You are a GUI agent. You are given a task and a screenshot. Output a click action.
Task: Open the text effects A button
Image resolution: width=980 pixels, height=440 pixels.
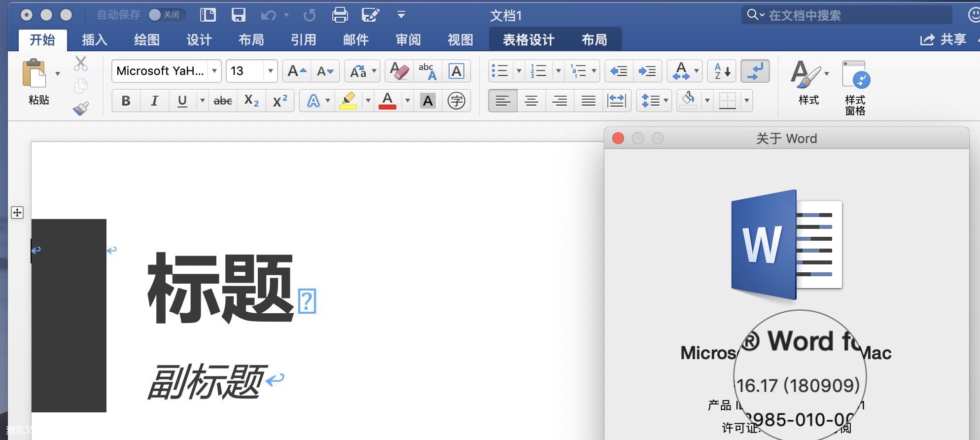(x=313, y=101)
